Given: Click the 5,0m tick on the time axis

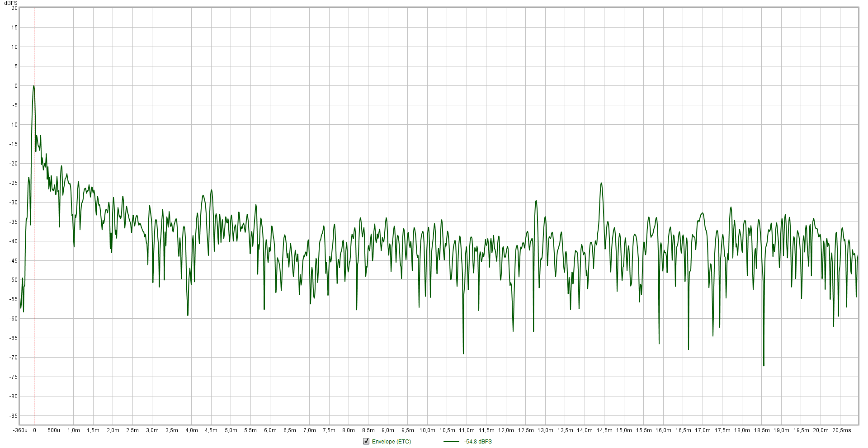Looking at the screenshot, I should pyautogui.click(x=231, y=430).
